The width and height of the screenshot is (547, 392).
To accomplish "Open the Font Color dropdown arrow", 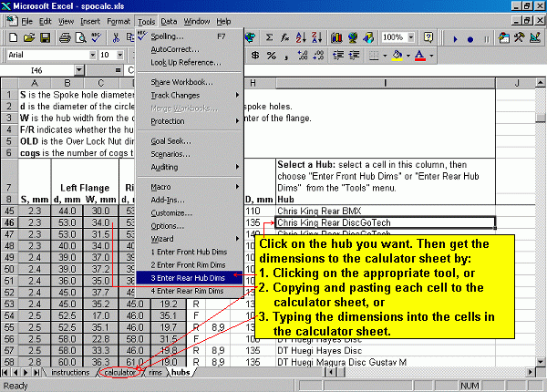I will pos(431,55).
